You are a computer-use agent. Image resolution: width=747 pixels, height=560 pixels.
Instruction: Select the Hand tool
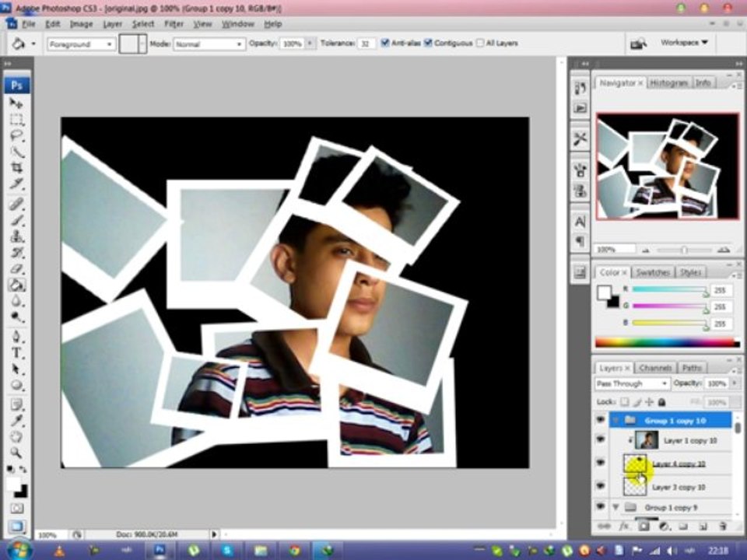[16, 436]
